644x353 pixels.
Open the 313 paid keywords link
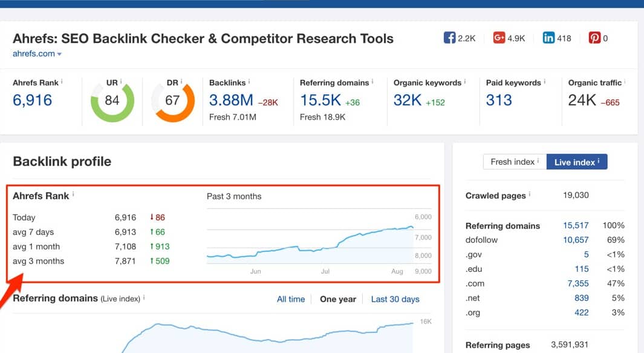pos(499,100)
